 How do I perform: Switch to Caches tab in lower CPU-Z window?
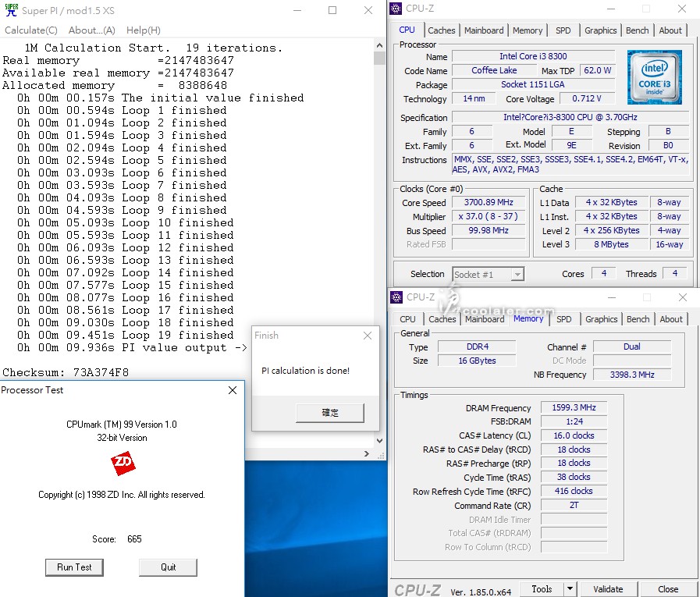[x=442, y=319]
